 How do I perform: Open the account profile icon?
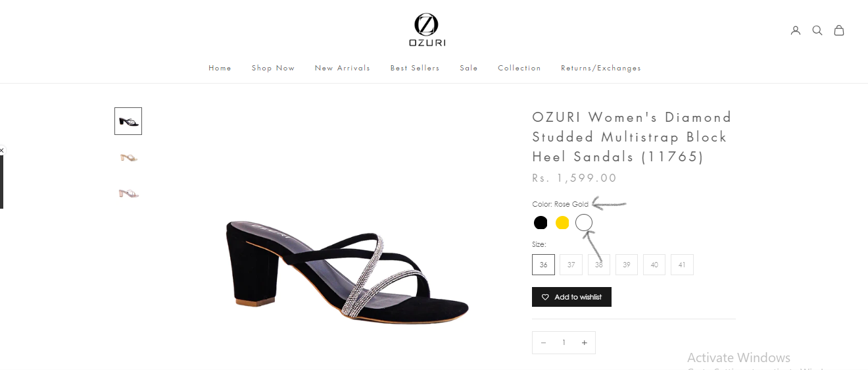click(796, 30)
